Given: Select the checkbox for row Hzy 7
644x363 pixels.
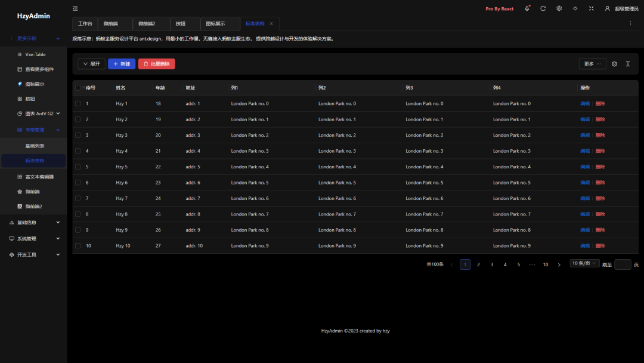Looking at the screenshot, I should tap(78, 198).
